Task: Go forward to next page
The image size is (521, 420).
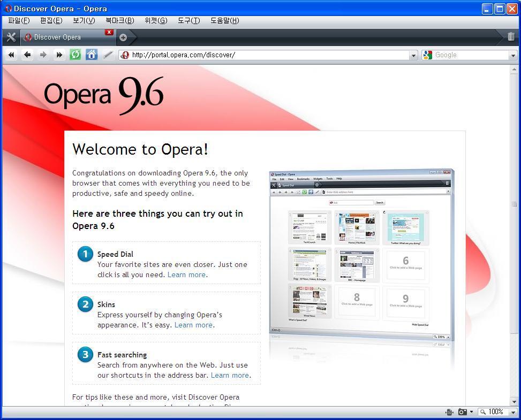Action: 43,55
